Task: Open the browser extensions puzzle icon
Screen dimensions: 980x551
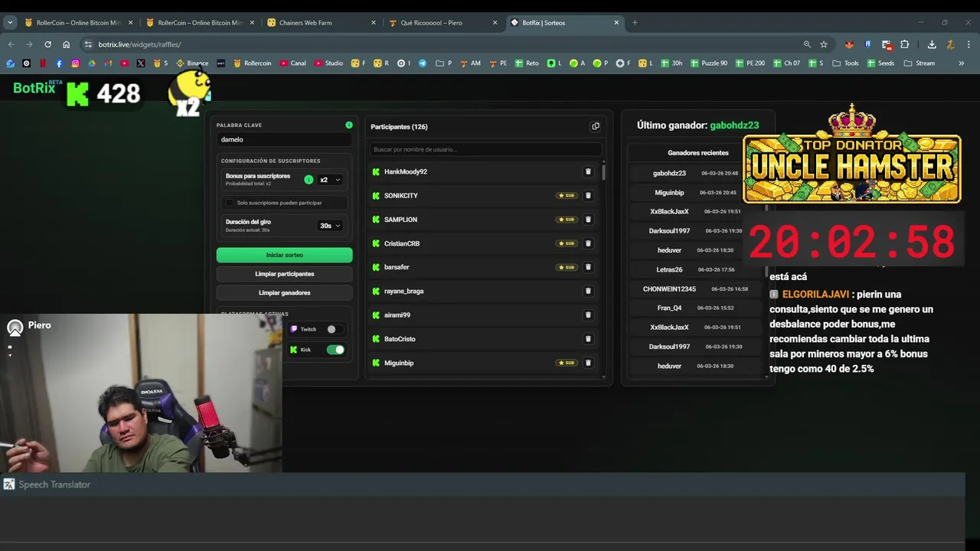Action: click(905, 44)
